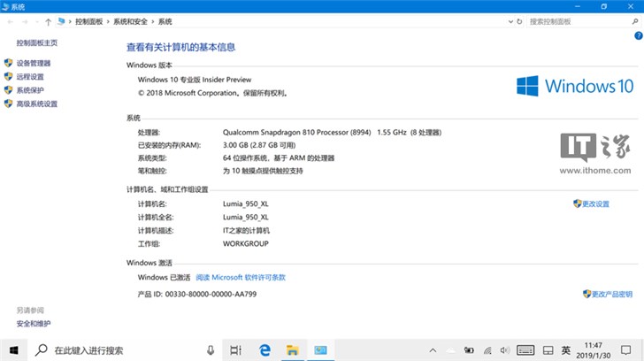Click 系统和安全 breadcrumb in address bar
The width and height of the screenshot is (644, 361).
(x=130, y=22)
